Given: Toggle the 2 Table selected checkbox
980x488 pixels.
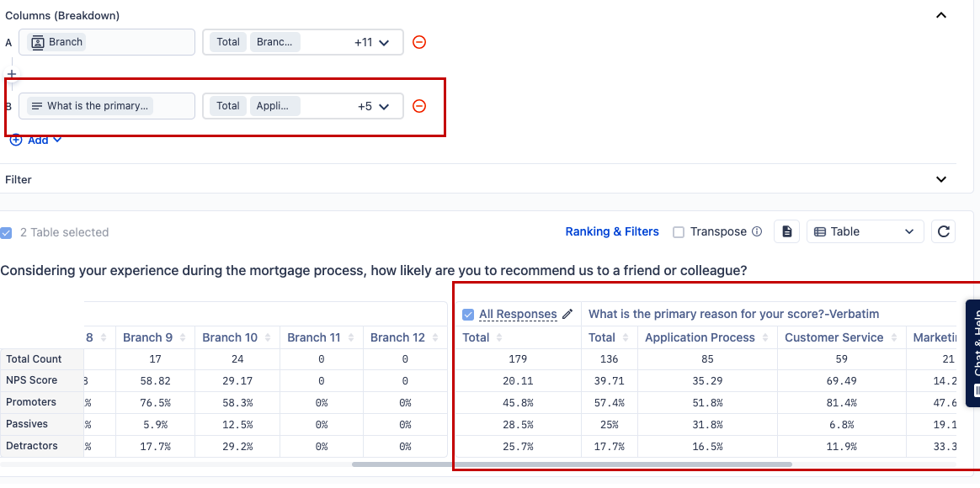Looking at the screenshot, I should coord(7,232).
